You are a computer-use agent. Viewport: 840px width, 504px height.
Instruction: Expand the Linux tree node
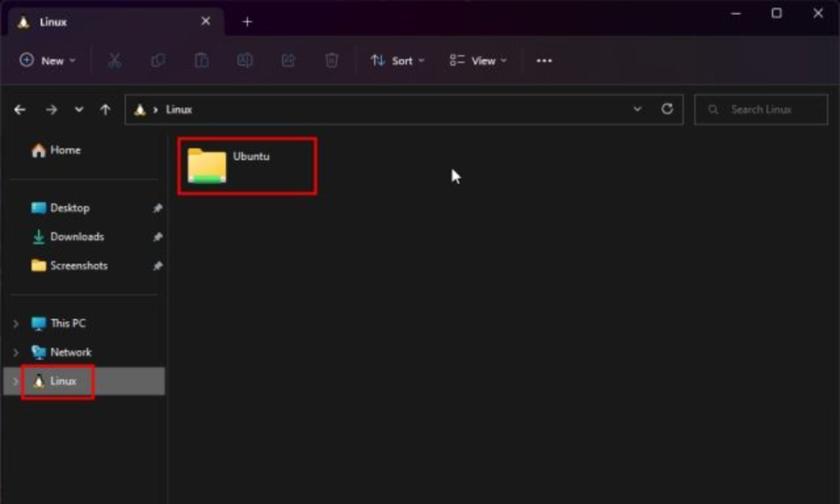(16, 382)
